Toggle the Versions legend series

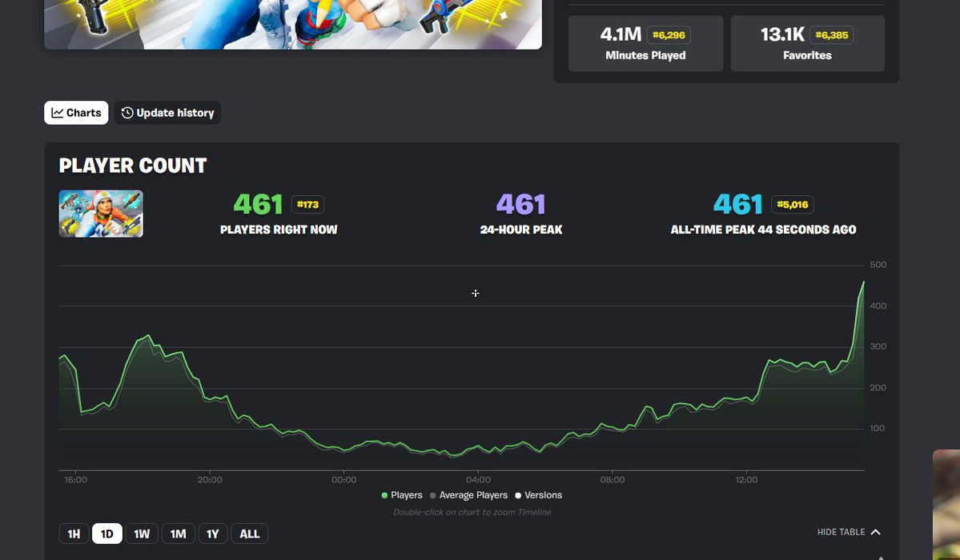(538, 495)
